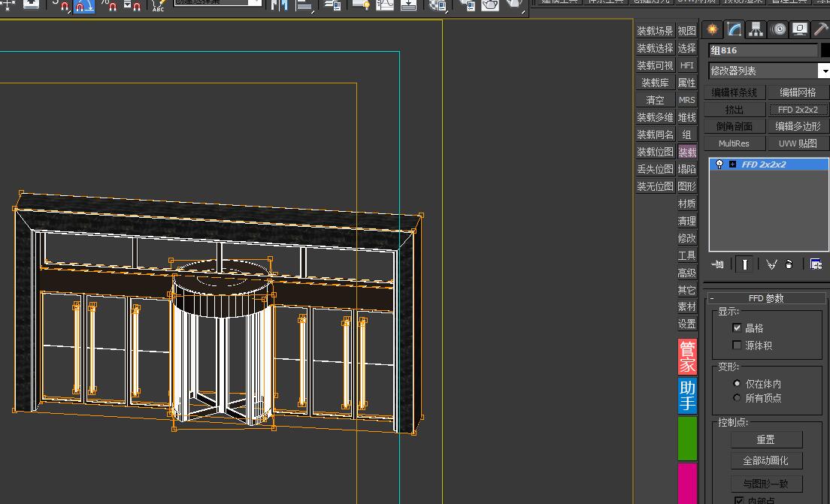Switch to the 选择 plugin tab

point(687,48)
